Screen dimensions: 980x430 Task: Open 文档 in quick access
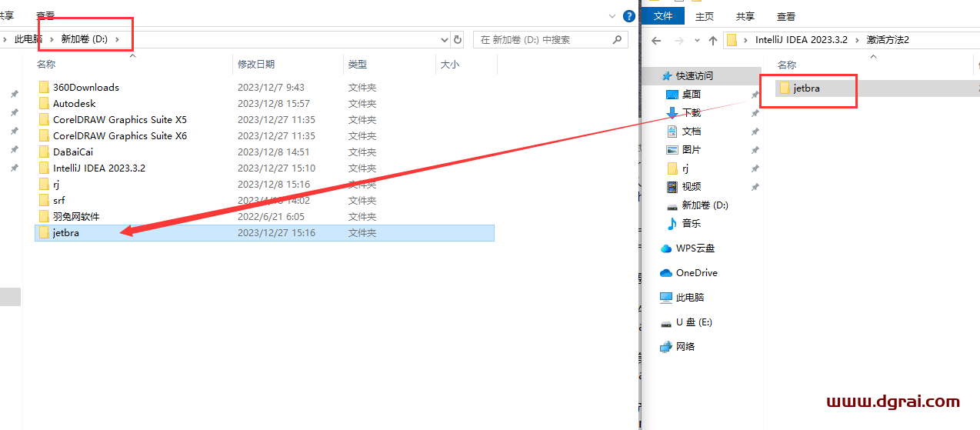pyautogui.click(x=683, y=131)
